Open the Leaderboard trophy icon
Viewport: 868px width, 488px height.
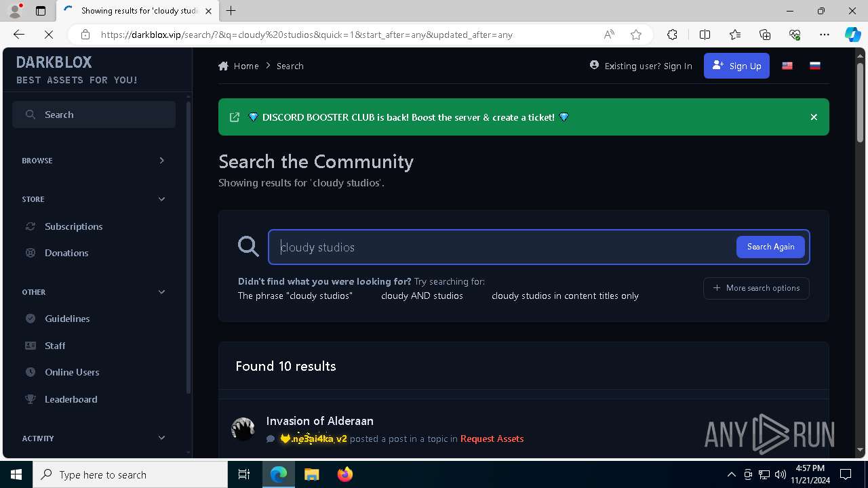pos(30,399)
